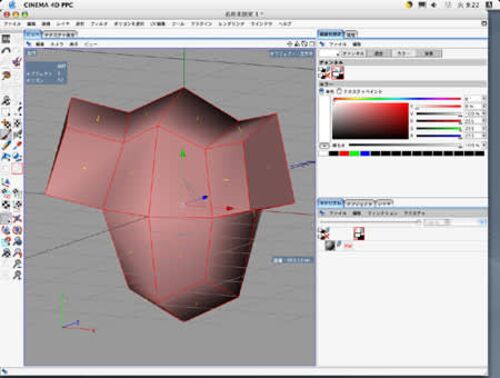Open the brush preset dropdown in color panel

click(x=329, y=54)
